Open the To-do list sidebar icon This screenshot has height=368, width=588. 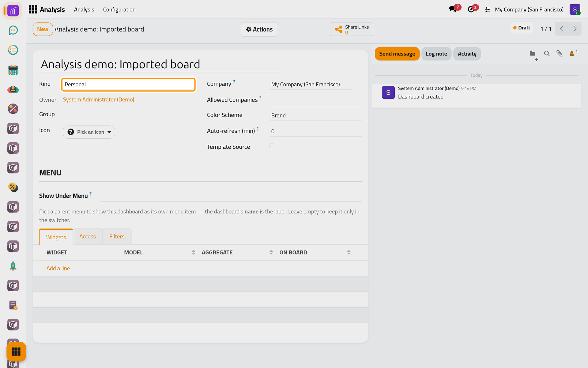13,50
